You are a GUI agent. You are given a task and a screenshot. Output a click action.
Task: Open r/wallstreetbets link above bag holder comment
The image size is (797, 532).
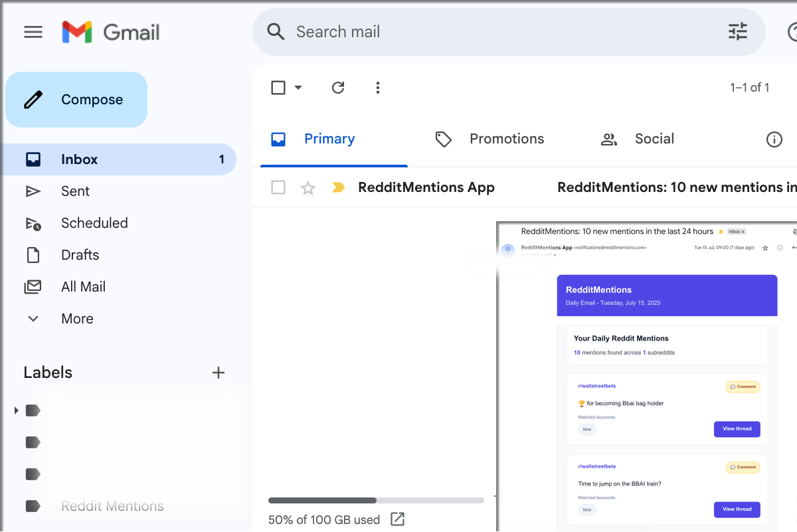tap(596, 386)
